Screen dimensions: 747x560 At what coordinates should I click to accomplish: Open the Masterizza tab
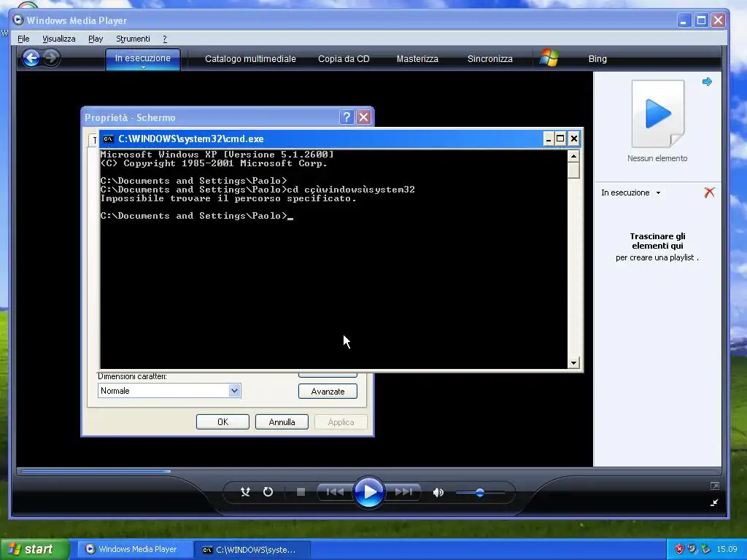click(x=417, y=58)
